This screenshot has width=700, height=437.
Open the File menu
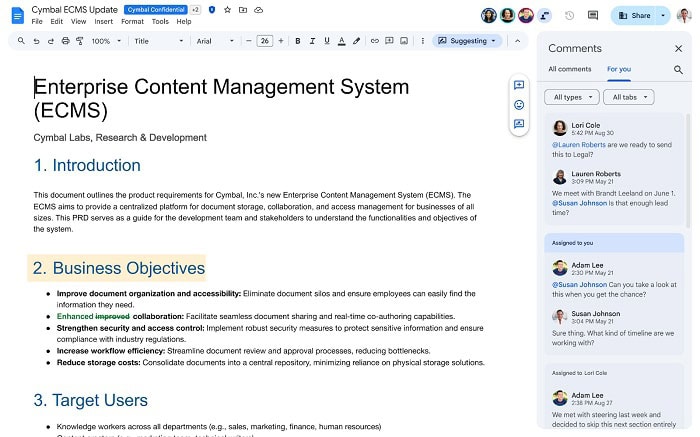click(37, 21)
